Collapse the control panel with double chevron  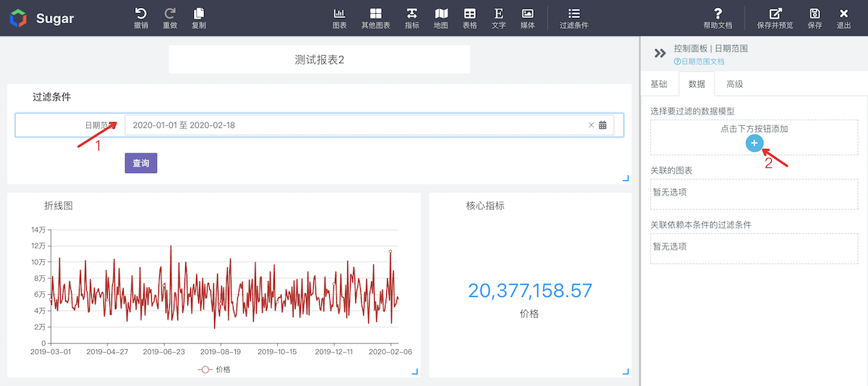[660, 53]
